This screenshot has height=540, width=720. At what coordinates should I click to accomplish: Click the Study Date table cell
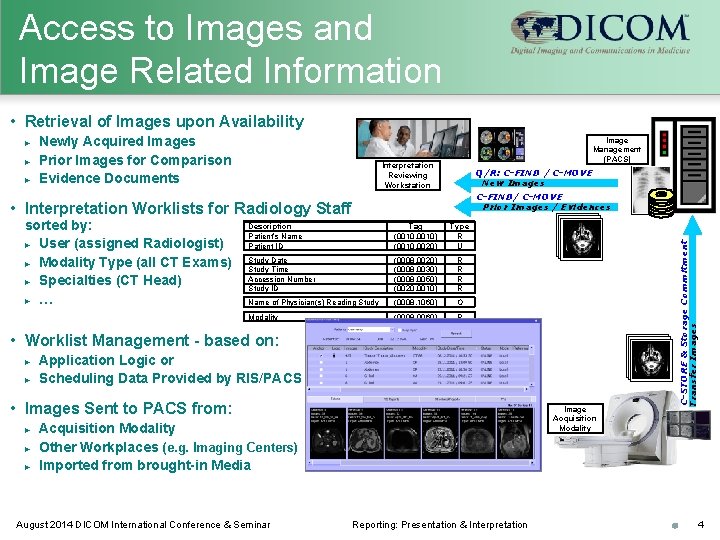[x=315, y=260]
